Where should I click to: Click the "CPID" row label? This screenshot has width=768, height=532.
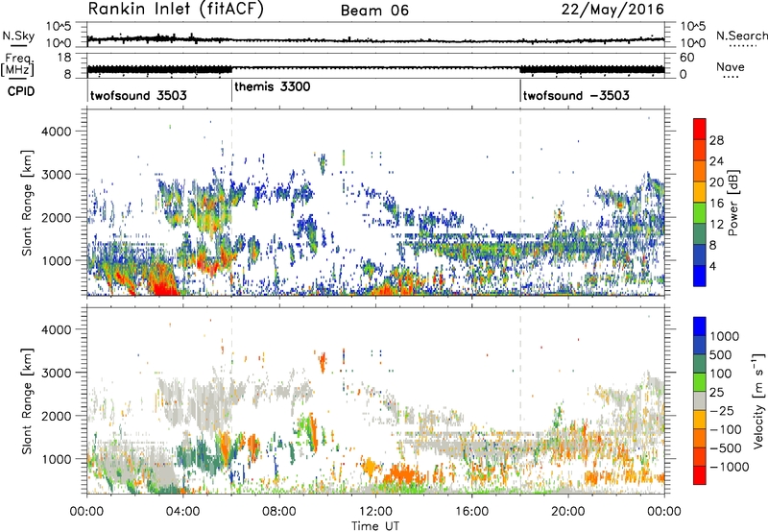click(21, 91)
